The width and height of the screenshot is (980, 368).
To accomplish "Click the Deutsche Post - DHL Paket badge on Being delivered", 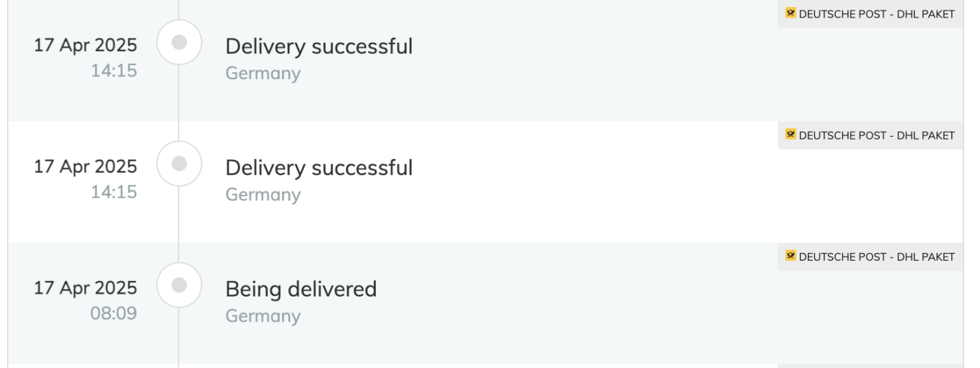I will coord(871,257).
